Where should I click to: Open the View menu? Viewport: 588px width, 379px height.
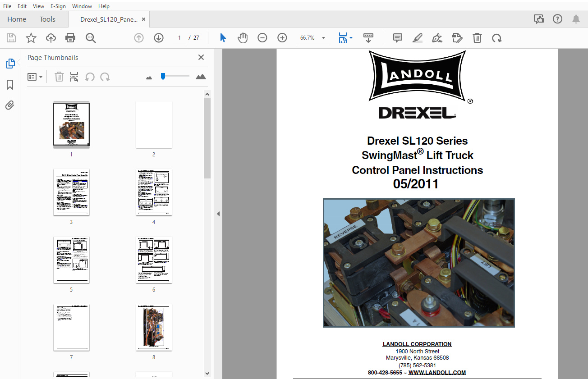coord(39,6)
